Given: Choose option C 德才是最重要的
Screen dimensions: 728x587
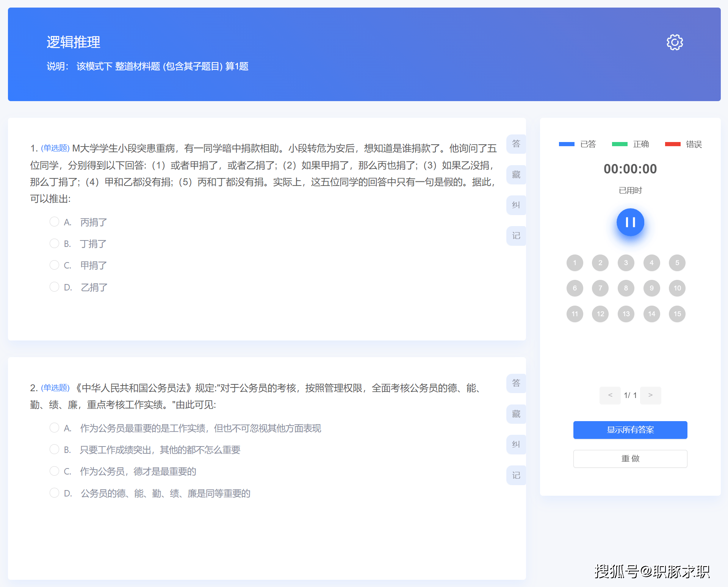Looking at the screenshot, I should 55,471.
